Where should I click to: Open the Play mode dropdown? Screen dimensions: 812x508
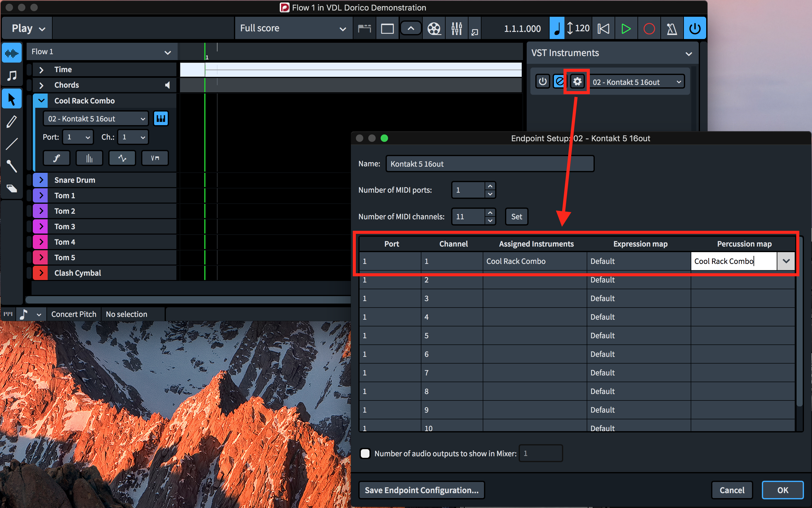click(28, 28)
